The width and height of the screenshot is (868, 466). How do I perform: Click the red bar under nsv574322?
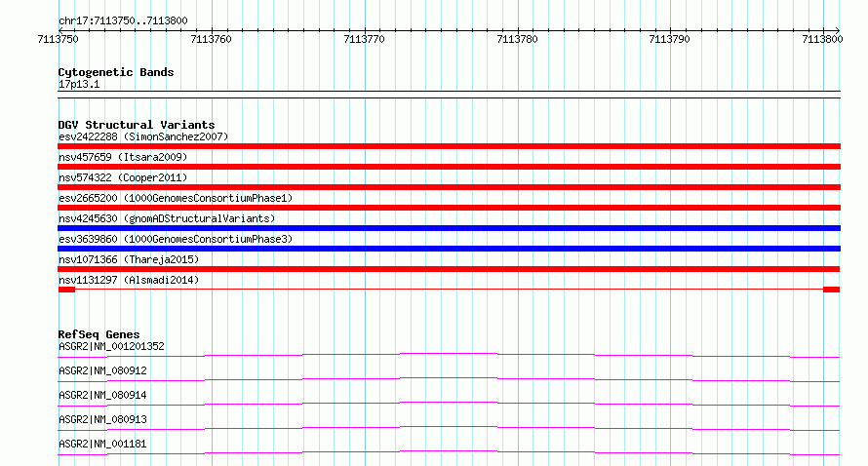tap(449, 187)
